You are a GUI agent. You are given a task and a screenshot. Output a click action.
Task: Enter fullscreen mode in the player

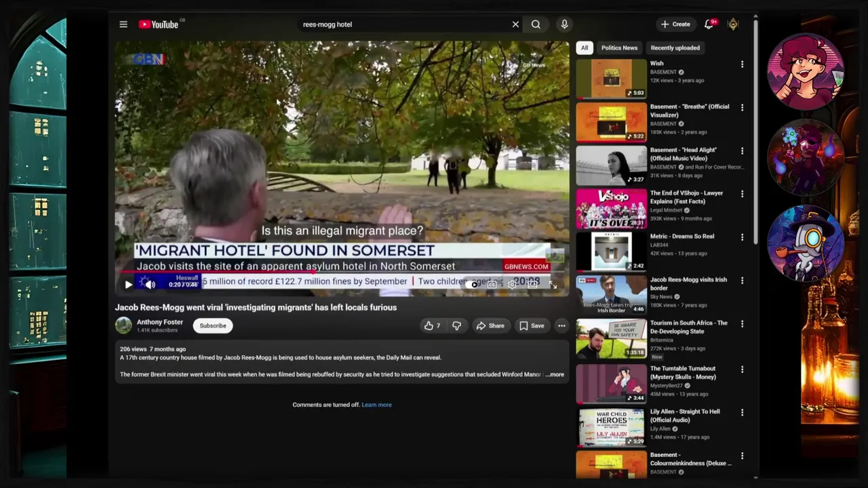(x=553, y=285)
